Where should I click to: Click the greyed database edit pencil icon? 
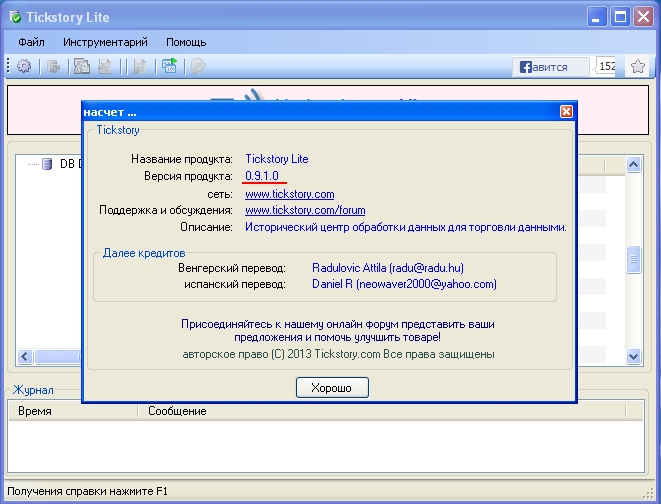[x=198, y=66]
